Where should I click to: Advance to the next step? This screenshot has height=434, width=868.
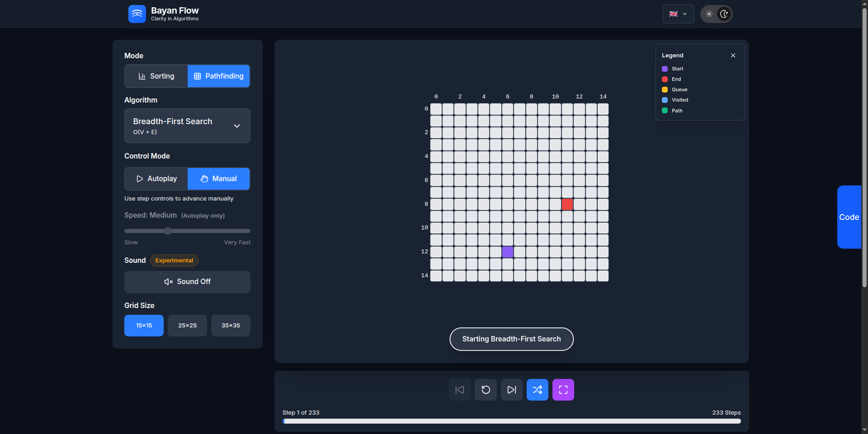pos(512,390)
